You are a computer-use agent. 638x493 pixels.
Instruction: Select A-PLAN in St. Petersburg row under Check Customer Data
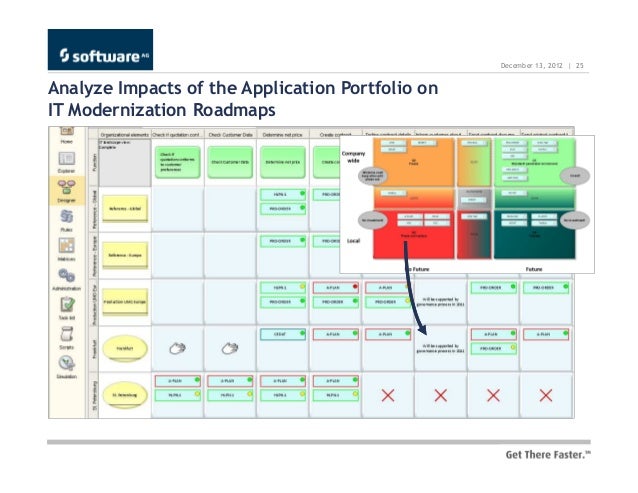230,381
